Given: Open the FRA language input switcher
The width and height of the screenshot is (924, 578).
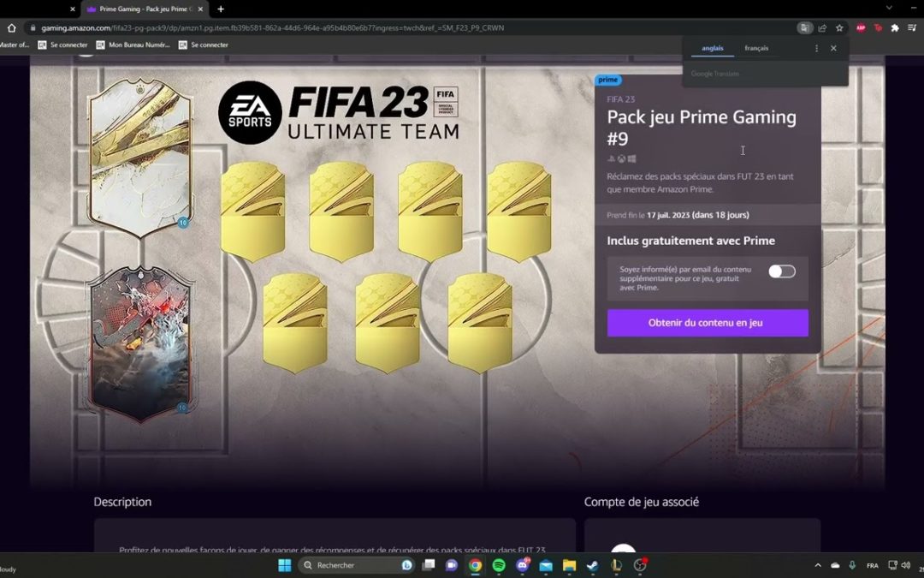Looking at the screenshot, I should 873,565.
